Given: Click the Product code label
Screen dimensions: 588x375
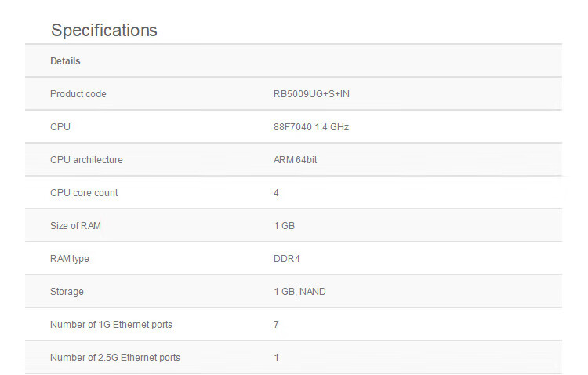Looking at the screenshot, I should point(78,94).
